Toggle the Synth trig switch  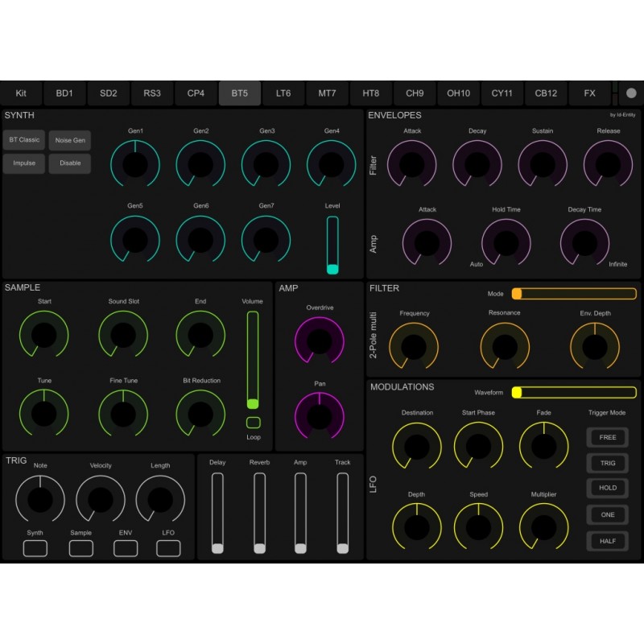coord(34,547)
